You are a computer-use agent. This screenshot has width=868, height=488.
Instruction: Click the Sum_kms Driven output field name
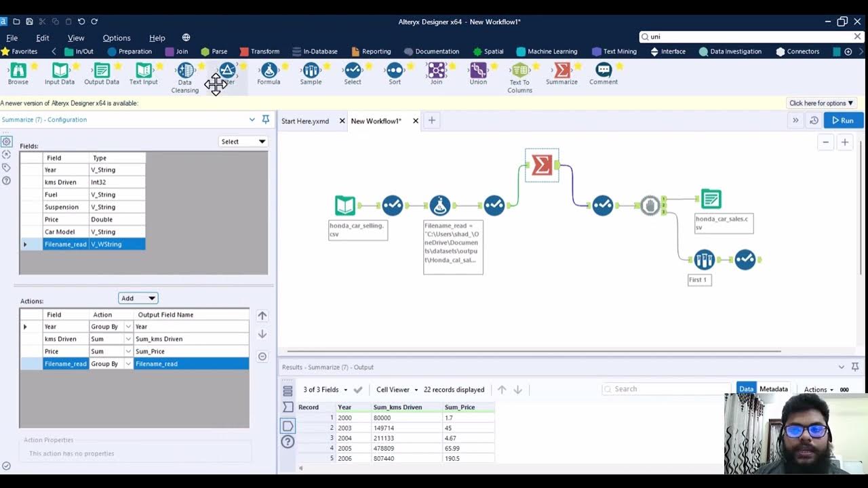point(191,339)
